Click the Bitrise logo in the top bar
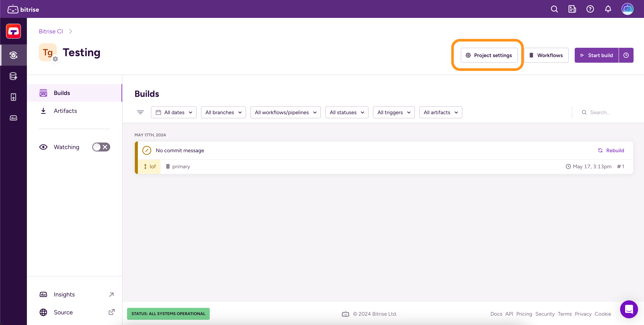This screenshot has height=325, width=644. [x=23, y=9]
